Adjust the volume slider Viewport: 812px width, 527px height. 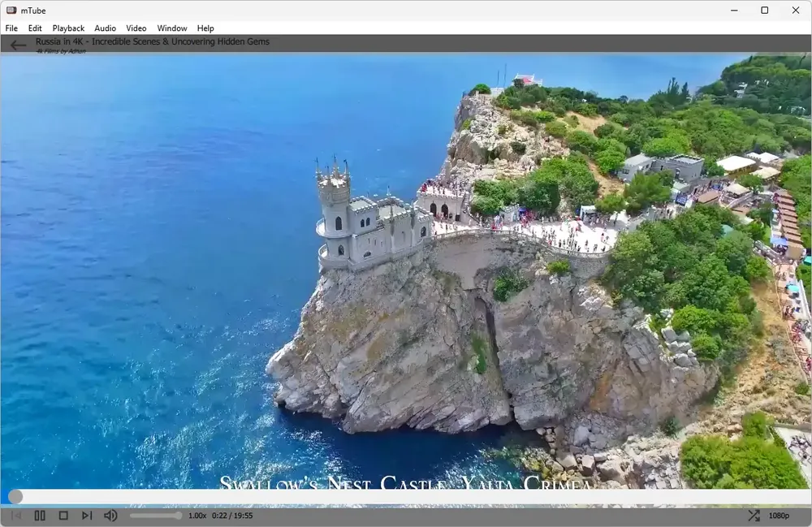(155, 516)
